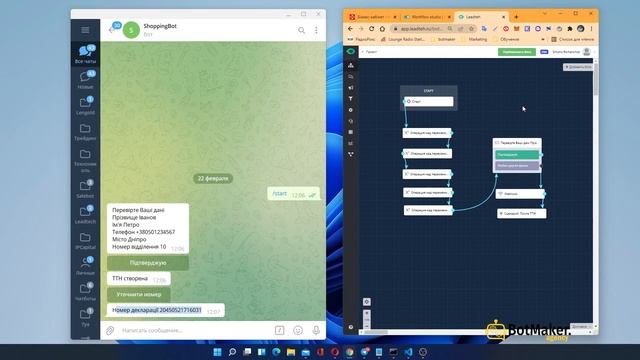This screenshot has height=360, width=640.
Task: Expand the bookmarks overflow arrow
Action: [x=542, y=39]
